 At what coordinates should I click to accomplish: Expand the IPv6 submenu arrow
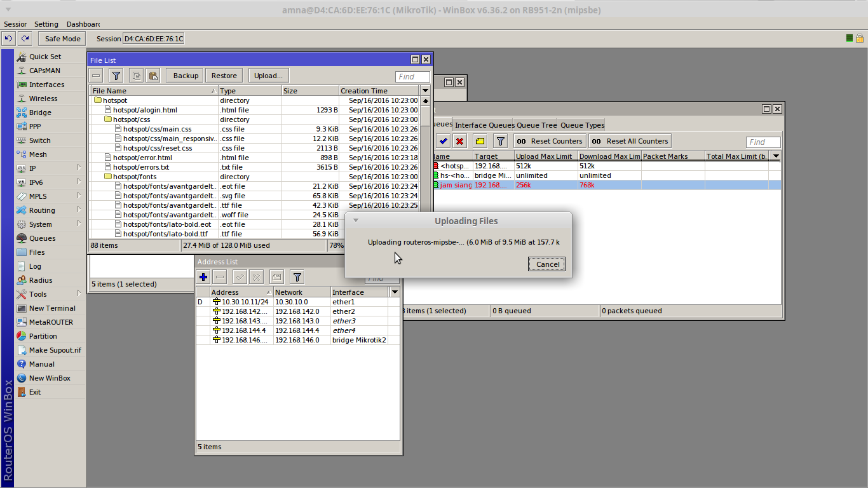click(79, 182)
